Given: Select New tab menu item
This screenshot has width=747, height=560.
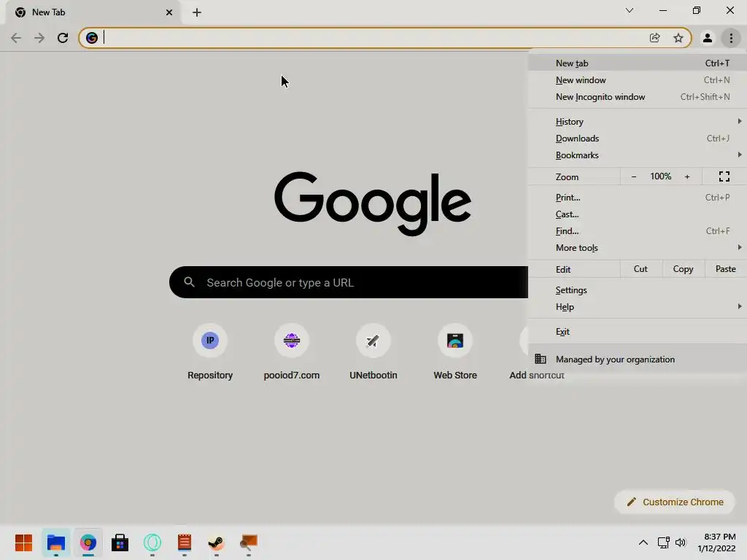Looking at the screenshot, I should pyautogui.click(x=638, y=63).
